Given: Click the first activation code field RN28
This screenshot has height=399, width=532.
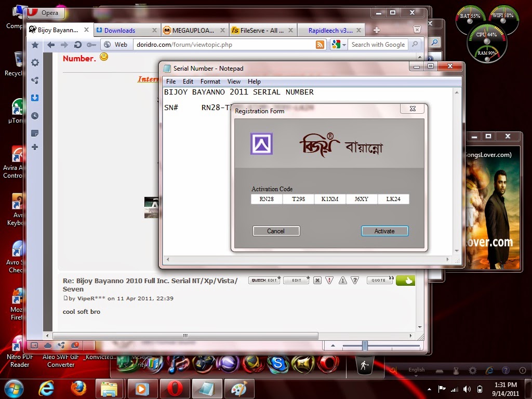Looking at the screenshot, I should coord(267,199).
